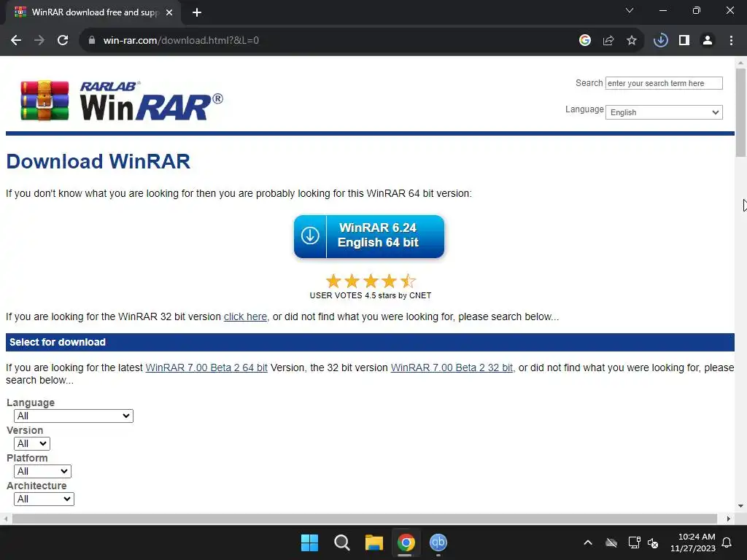Follow the 32 bit 'click here' link
This screenshot has height=560, width=747.
click(245, 316)
